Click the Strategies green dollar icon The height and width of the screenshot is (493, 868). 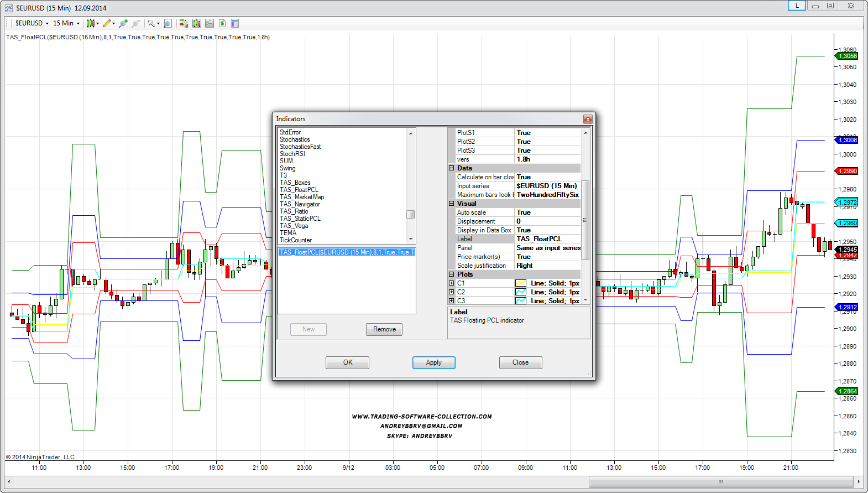pyautogui.click(x=222, y=23)
